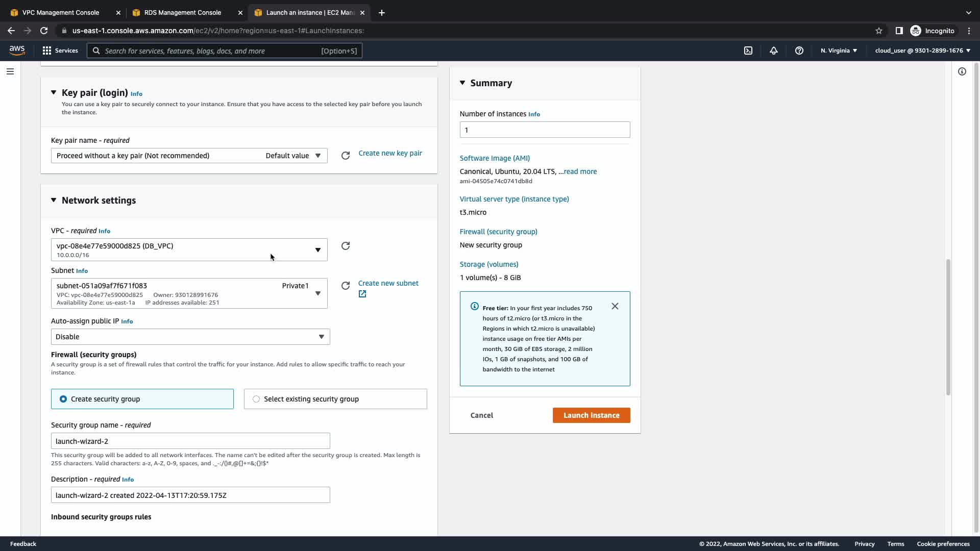Switch to the VPC Management Console tab
The width and height of the screenshot is (980, 551).
tap(61, 12)
